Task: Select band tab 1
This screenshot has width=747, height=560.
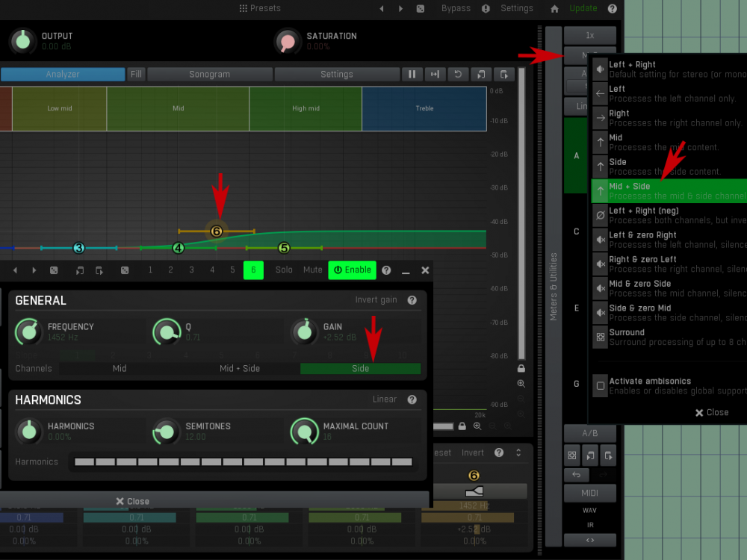Action: click(150, 270)
